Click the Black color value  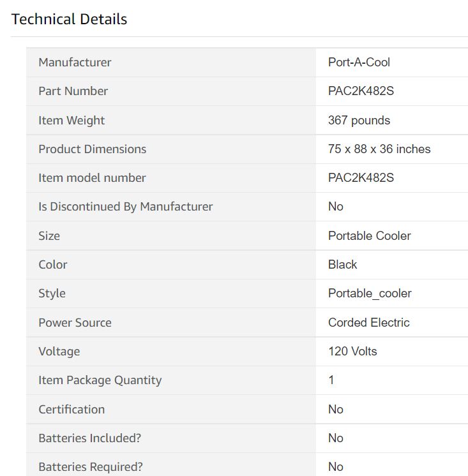343,265
